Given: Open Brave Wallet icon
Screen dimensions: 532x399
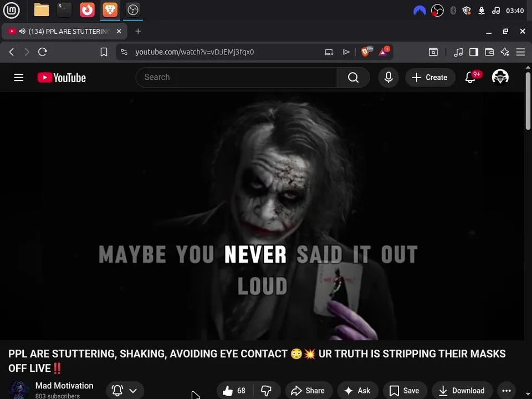Looking at the screenshot, I should coord(489,52).
